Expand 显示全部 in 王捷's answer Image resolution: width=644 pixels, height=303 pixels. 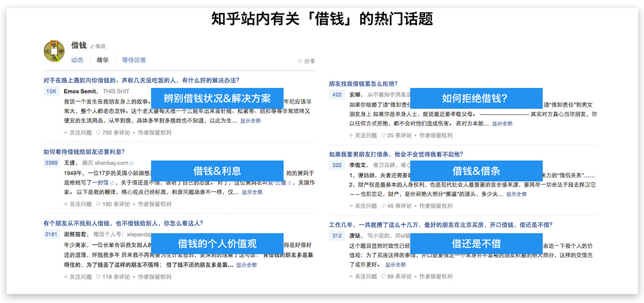point(252,192)
